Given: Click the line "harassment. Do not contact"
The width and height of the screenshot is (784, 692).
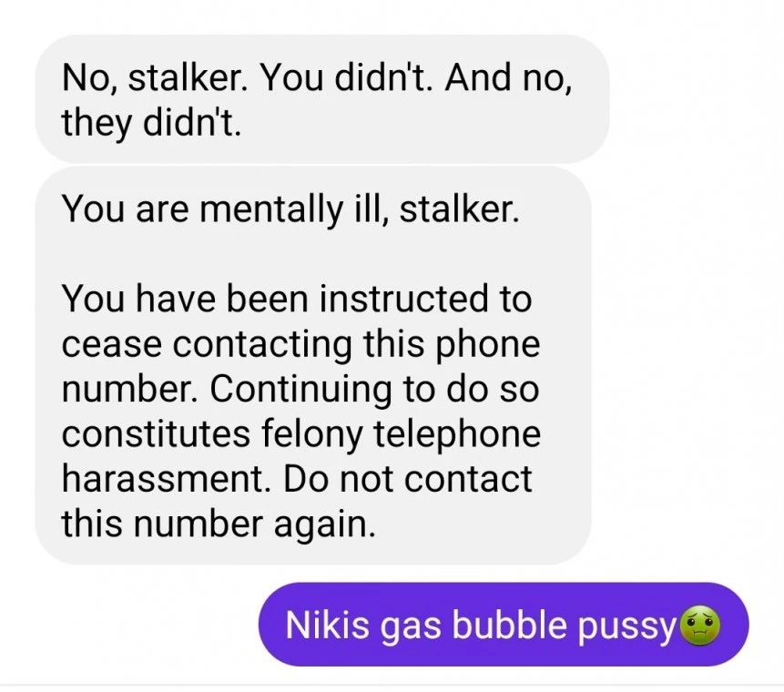Looking at the screenshot, I should pyautogui.click(x=297, y=479).
